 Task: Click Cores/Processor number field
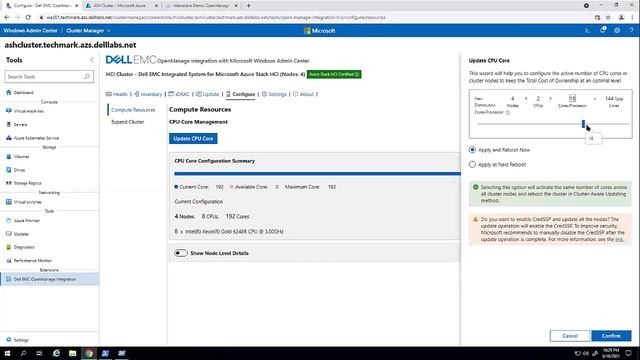click(x=572, y=98)
